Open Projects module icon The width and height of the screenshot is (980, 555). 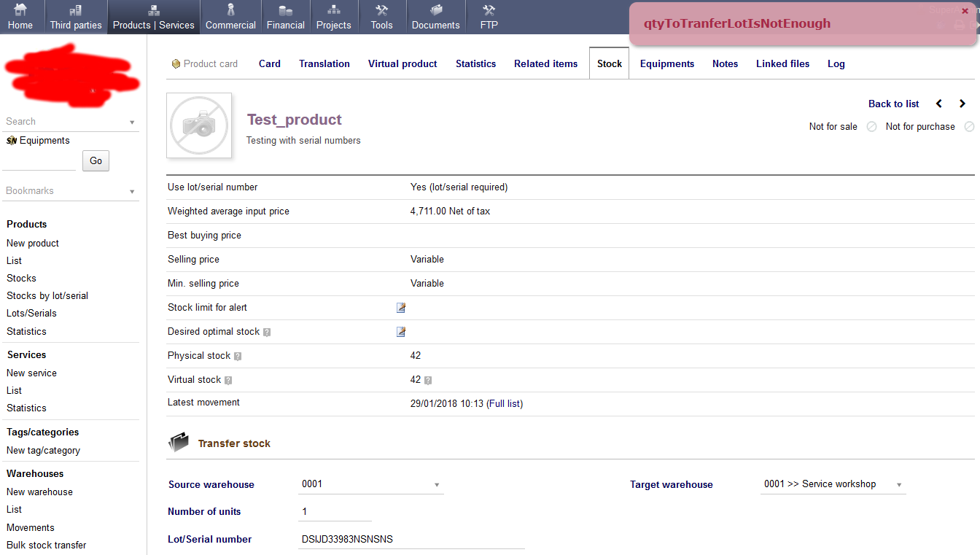coord(334,10)
